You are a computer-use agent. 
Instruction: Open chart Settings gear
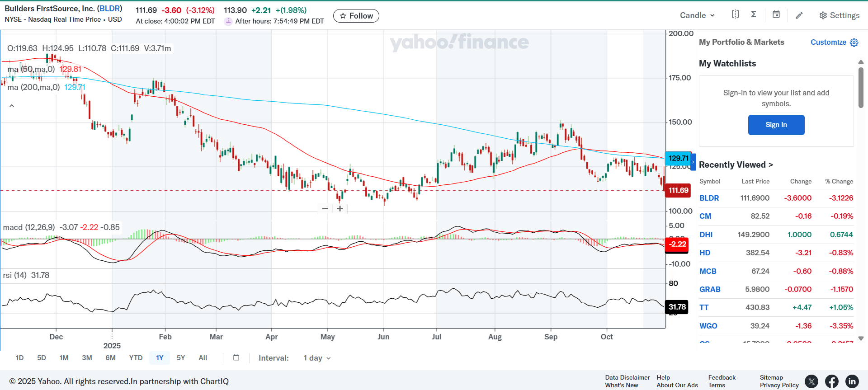coord(839,15)
